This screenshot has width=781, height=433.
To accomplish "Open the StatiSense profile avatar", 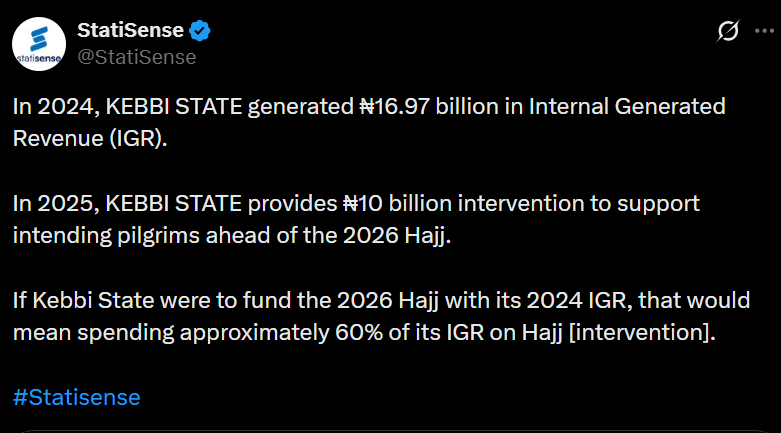I will [38, 43].
